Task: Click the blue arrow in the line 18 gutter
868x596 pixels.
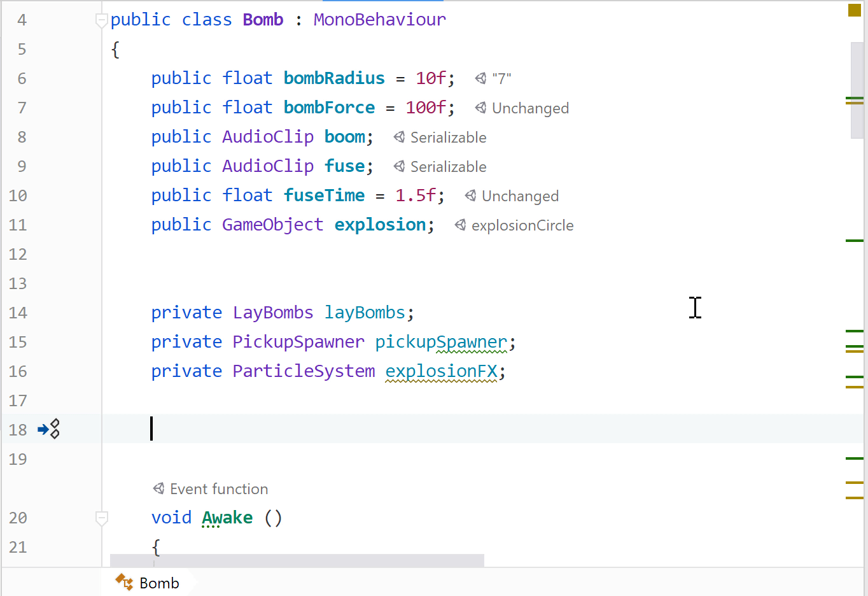Action: pos(43,429)
